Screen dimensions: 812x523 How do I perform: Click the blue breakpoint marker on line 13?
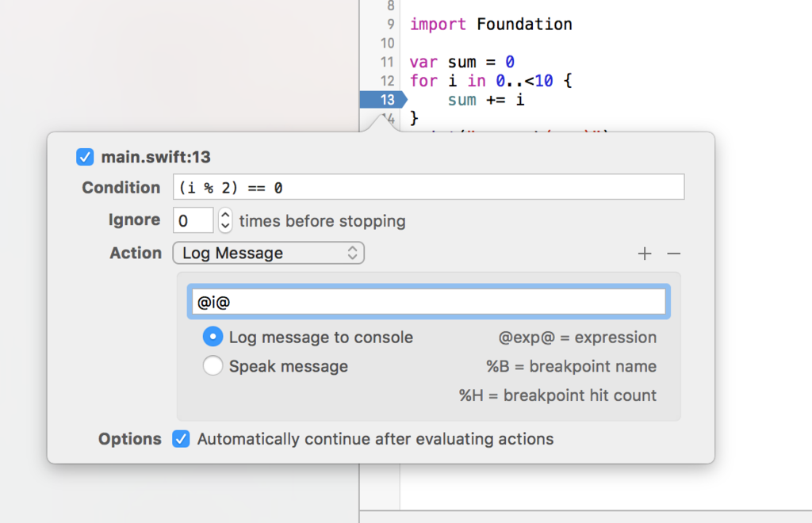(384, 99)
